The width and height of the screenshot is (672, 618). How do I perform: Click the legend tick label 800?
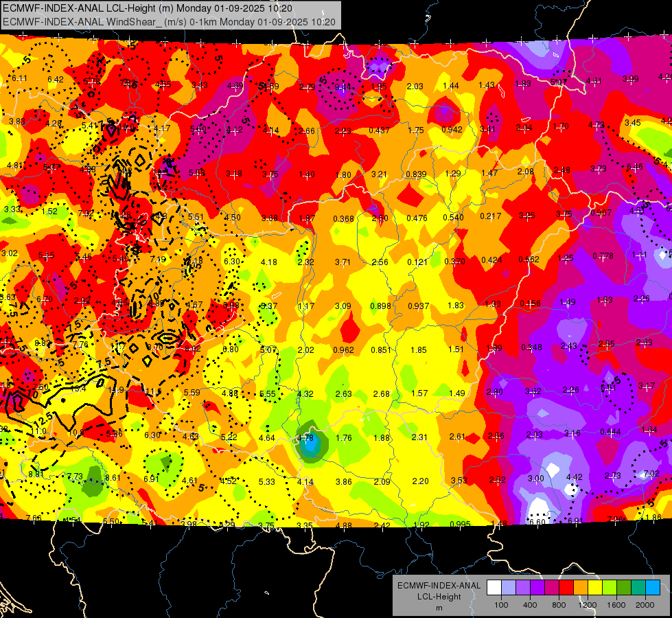[x=559, y=605]
